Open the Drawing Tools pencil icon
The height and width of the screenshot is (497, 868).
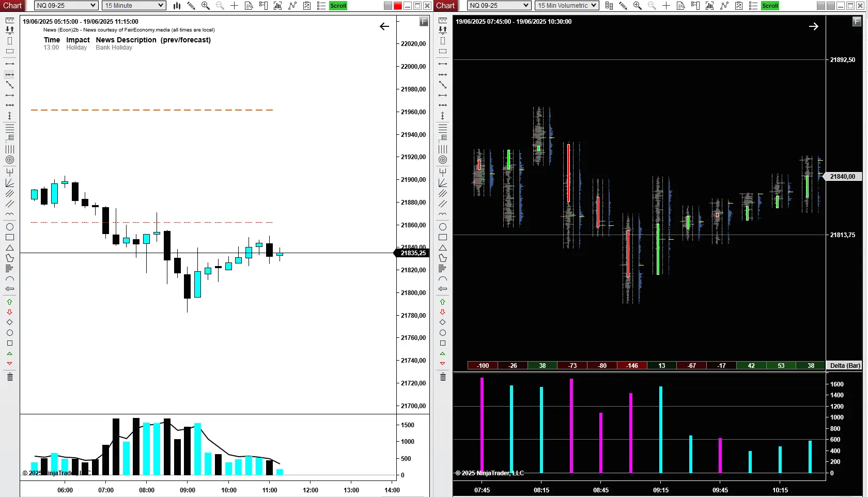192,6
